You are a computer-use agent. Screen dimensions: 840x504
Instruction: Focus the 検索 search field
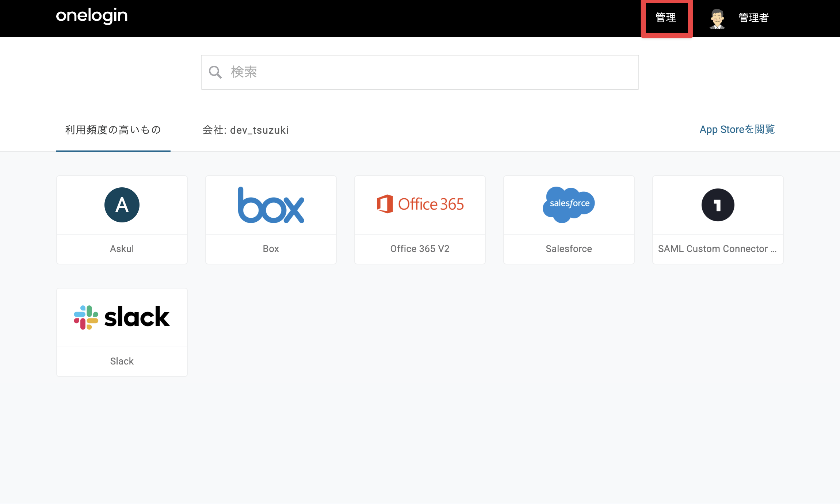[x=420, y=72]
